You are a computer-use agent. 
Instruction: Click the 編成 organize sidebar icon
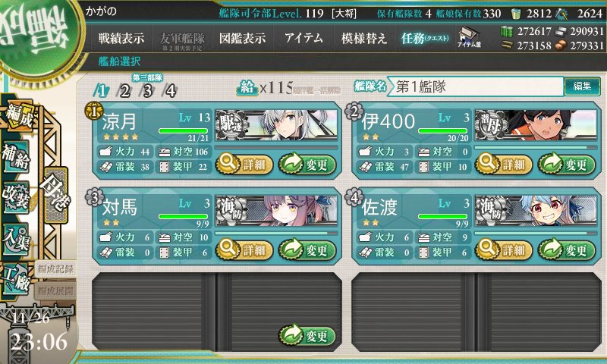point(18,116)
